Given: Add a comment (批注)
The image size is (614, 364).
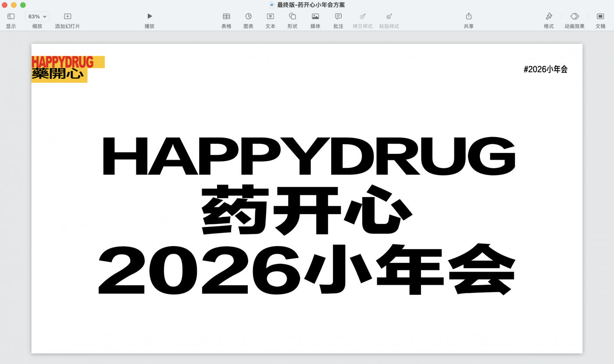Looking at the screenshot, I should (338, 17).
